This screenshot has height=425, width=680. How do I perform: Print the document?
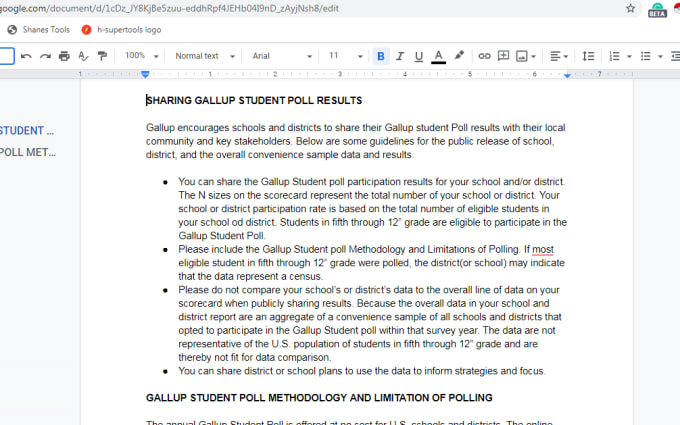click(x=64, y=56)
